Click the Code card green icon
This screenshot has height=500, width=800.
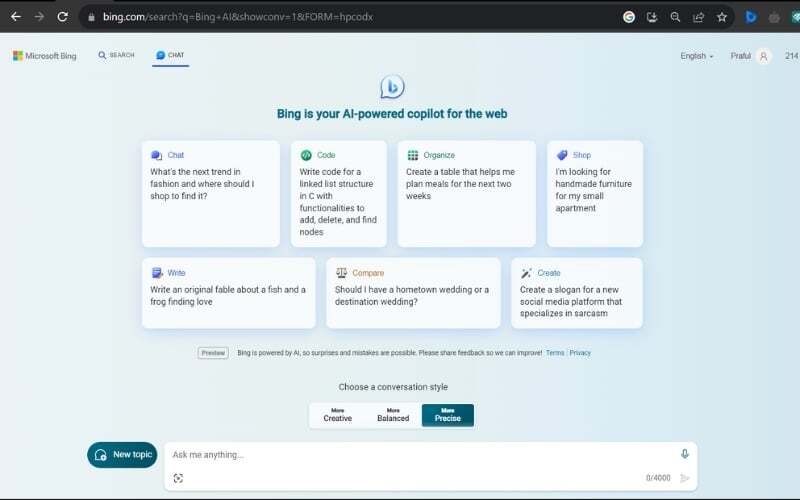pyautogui.click(x=306, y=155)
